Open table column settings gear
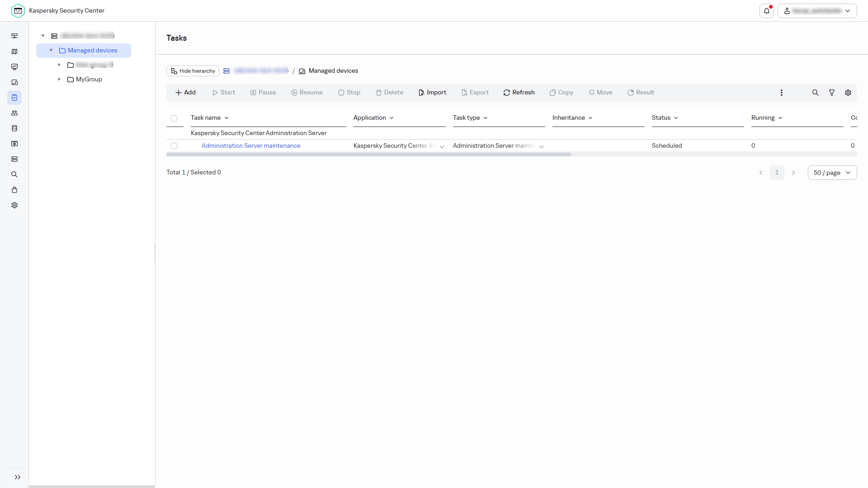 (x=848, y=93)
